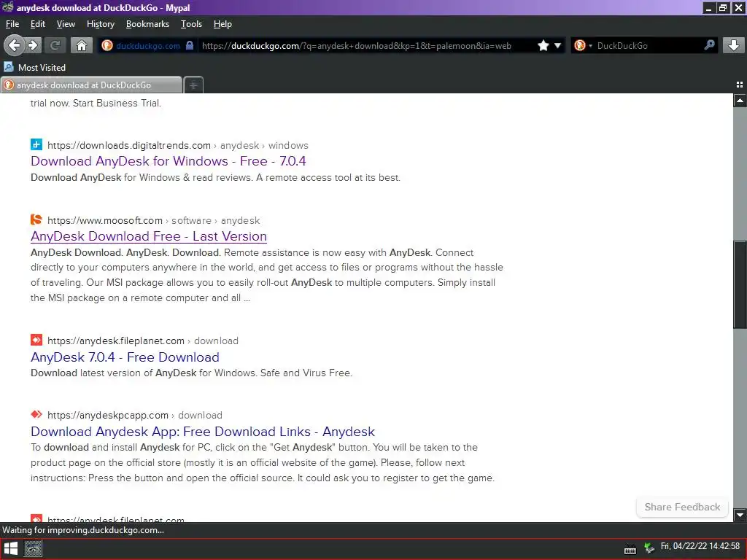
Task: Click the anydeskpcapp.com URL text
Action: [x=108, y=415]
